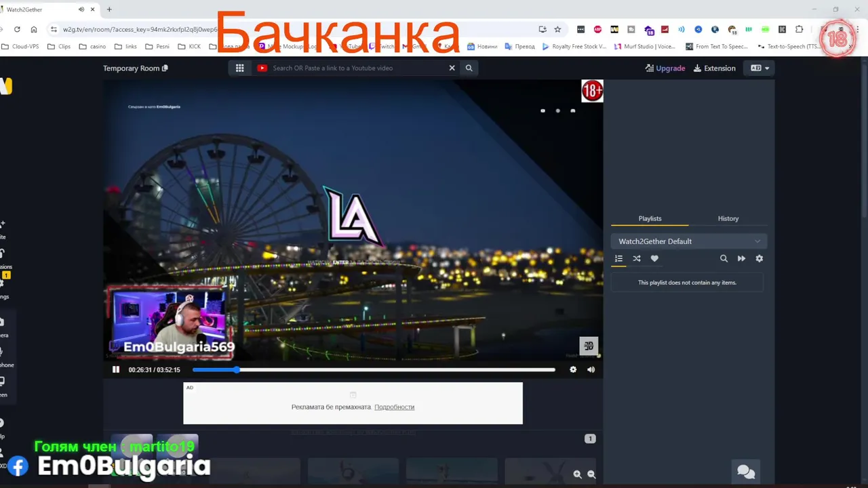Screen dimensions: 868x488
Task: Clear the search field with the X
Action: pyautogui.click(x=452, y=68)
